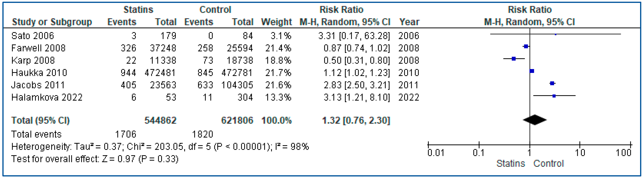This screenshot has width=644, height=179.
Task: Click the Heterogeneity statistics line
Action: click(x=160, y=147)
